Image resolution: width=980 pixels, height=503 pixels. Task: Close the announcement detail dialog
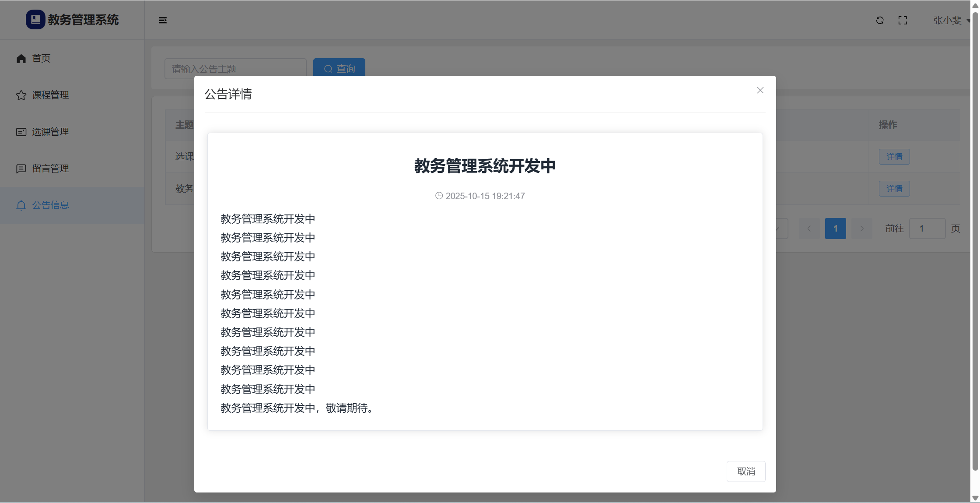[x=760, y=90]
